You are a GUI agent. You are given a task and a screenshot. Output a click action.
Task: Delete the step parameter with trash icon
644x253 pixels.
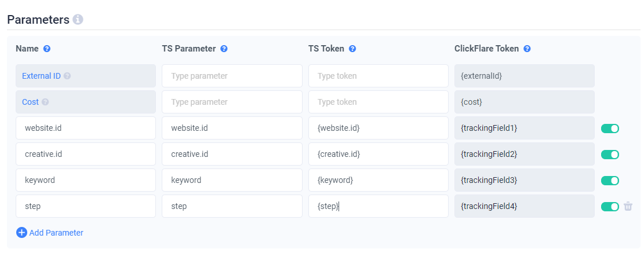tap(628, 206)
